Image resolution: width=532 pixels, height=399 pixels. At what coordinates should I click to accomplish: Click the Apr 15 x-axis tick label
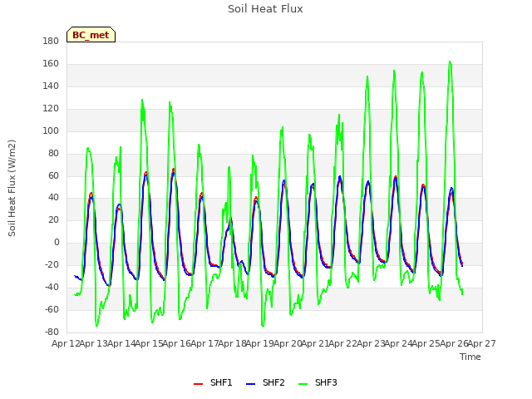[x=149, y=343]
